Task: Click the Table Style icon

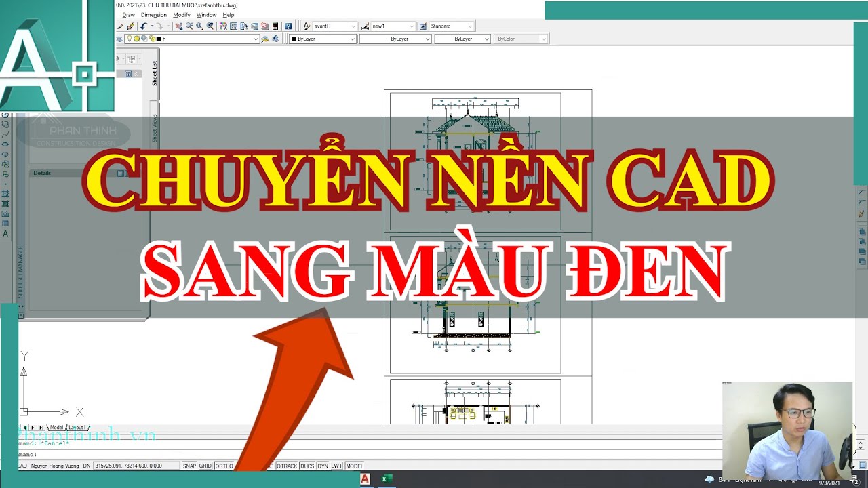Action: (x=423, y=26)
